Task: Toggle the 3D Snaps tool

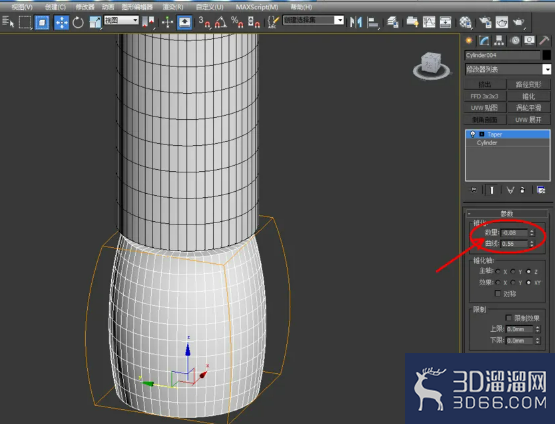Action: (x=204, y=22)
